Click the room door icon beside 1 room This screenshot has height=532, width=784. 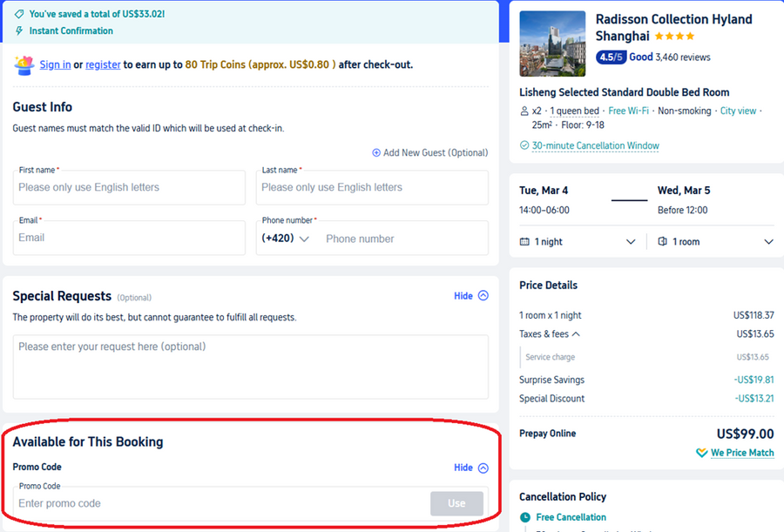pos(663,242)
